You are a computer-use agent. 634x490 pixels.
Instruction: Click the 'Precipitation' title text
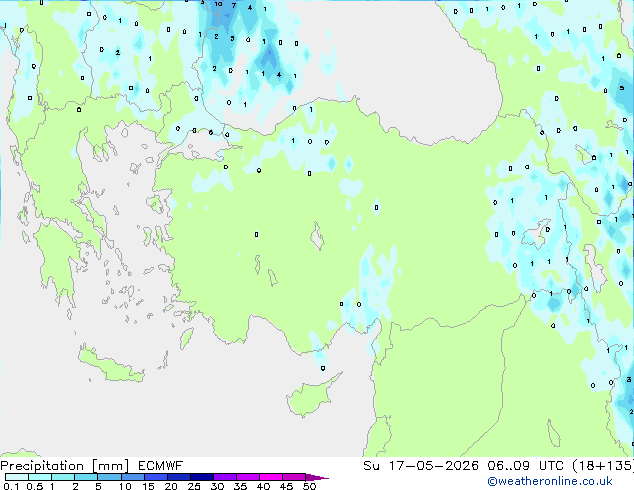42,466
